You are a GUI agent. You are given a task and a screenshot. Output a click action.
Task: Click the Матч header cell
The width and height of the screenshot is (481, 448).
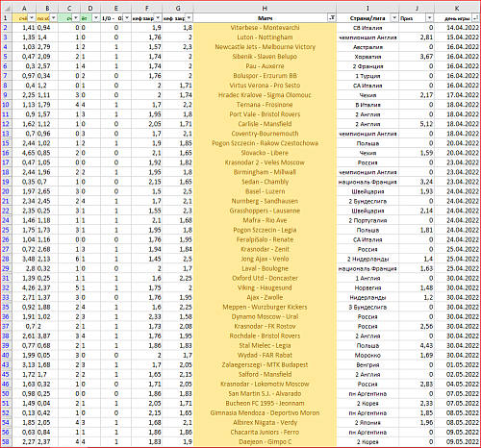(x=265, y=18)
